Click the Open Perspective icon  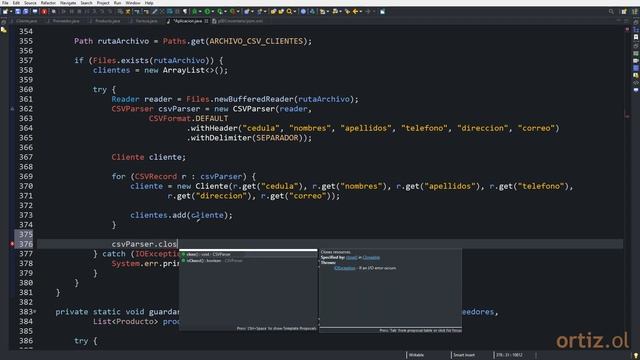tap(624, 11)
